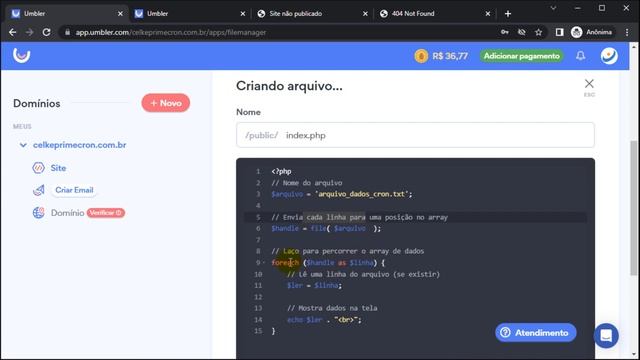Close the Site não publicado tab

365,13
